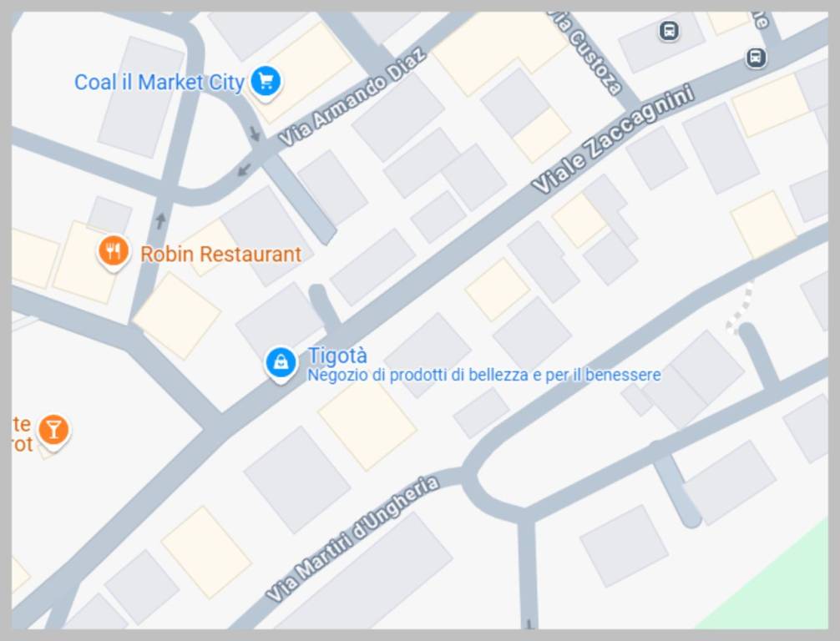Open the Robin Restaurant place label
840x641 pixels.
point(220,254)
